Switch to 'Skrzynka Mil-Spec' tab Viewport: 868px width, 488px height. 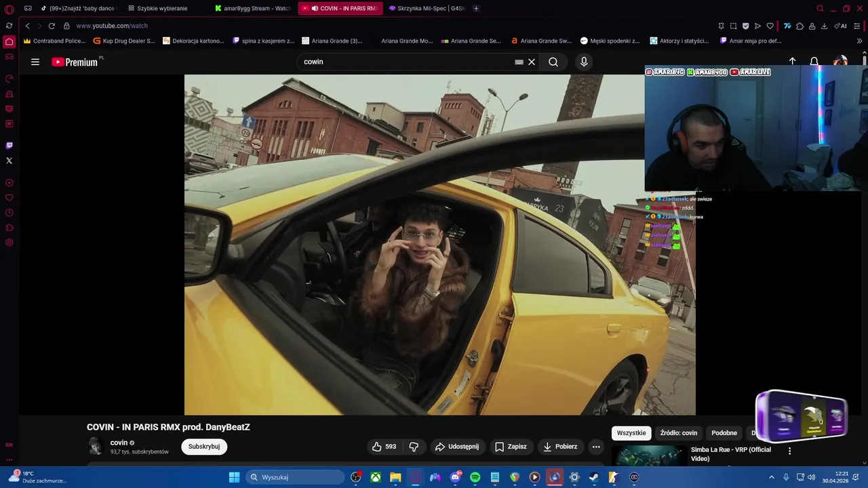pyautogui.click(x=427, y=8)
